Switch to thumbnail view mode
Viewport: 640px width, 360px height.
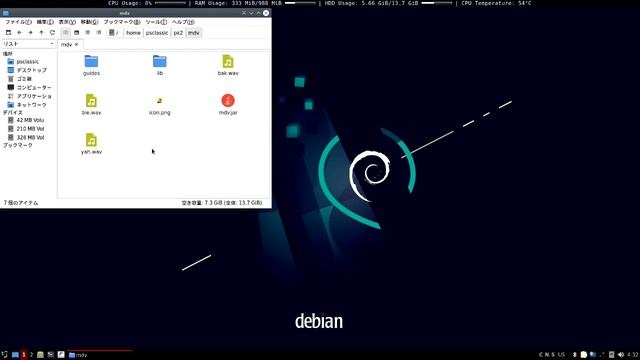[76, 33]
